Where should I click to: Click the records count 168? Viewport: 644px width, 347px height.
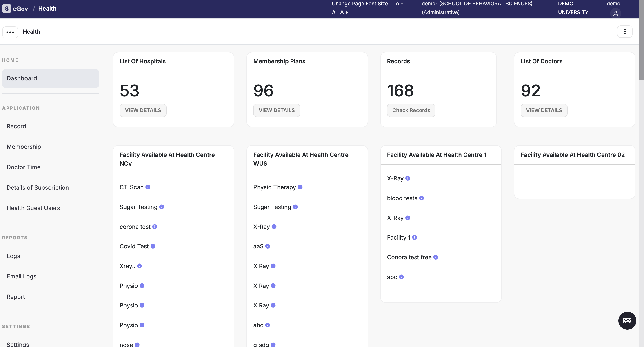400,91
